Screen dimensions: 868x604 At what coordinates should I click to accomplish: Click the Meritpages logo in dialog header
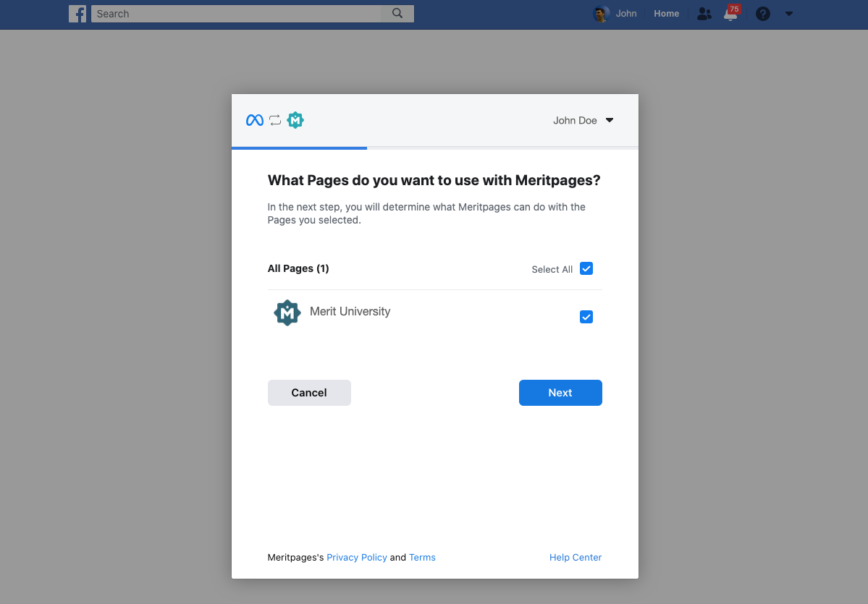295,121
